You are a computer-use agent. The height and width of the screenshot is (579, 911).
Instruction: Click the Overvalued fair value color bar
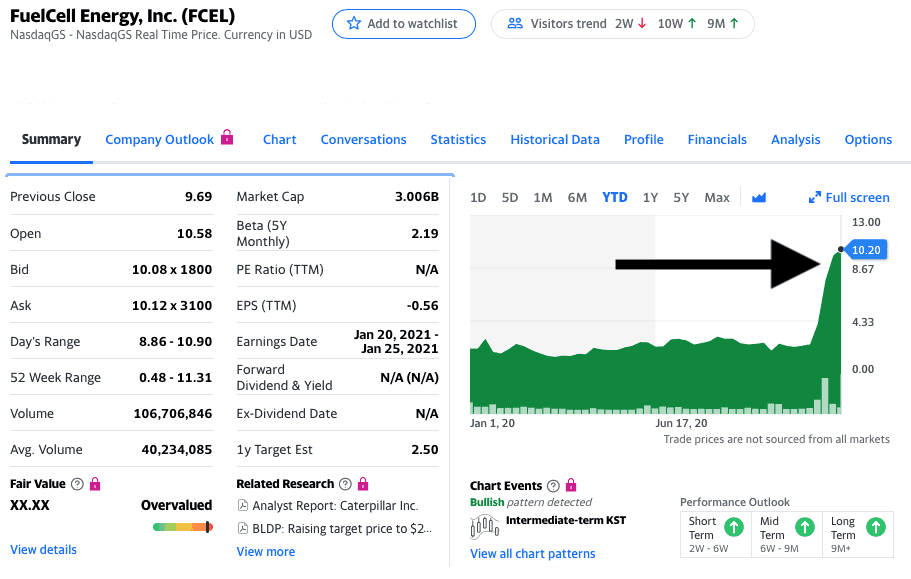pyautogui.click(x=182, y=527)
